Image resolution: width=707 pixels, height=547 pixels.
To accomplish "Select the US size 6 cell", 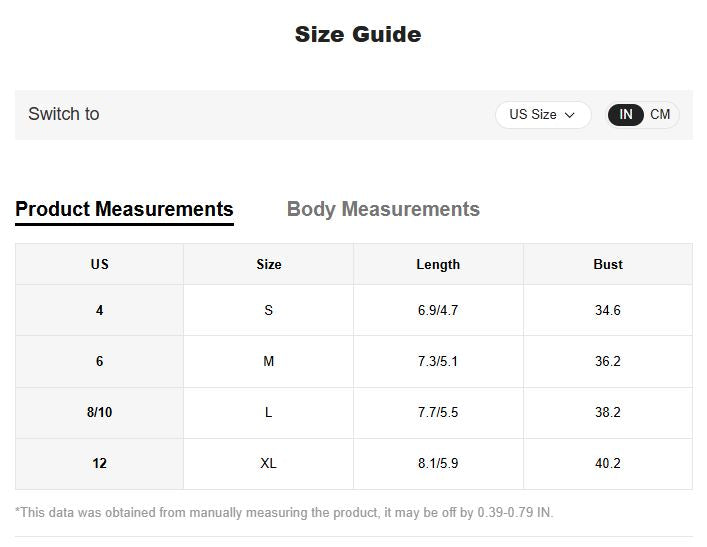I will coord(99,361).
